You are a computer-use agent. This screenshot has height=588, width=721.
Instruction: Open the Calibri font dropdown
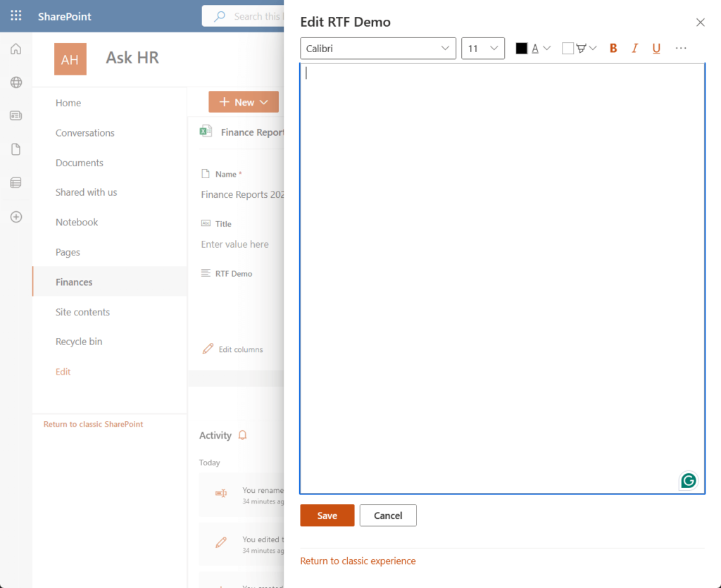click(378, 49)
